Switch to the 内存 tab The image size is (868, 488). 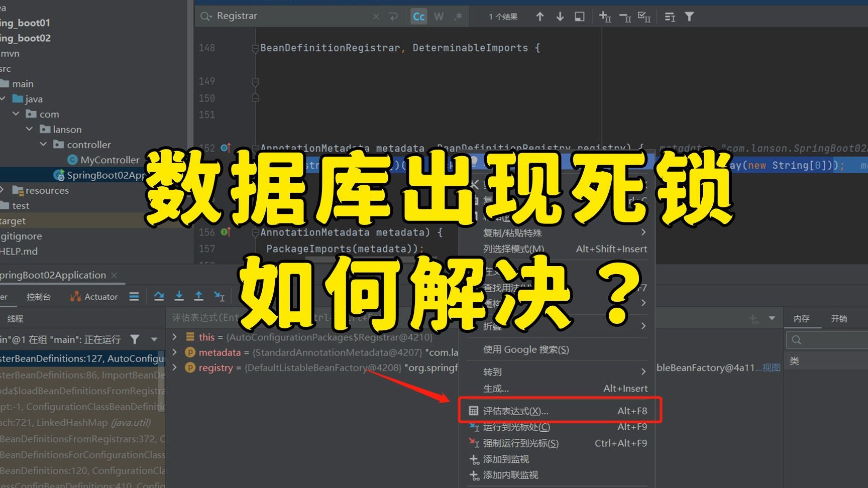tap(802, 318)
